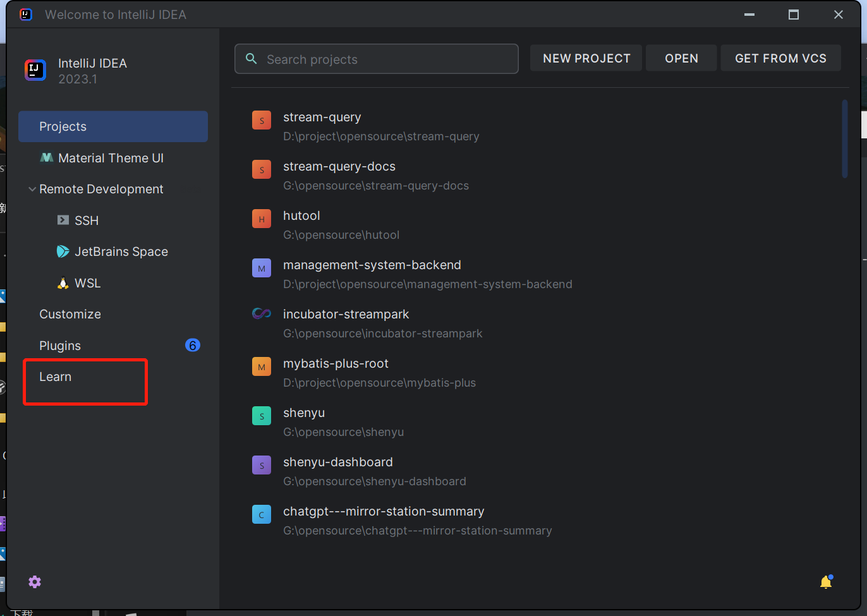Screen dimensions: 867x616
Task: Select WSL remote development entry
Action: click(87, 283)
